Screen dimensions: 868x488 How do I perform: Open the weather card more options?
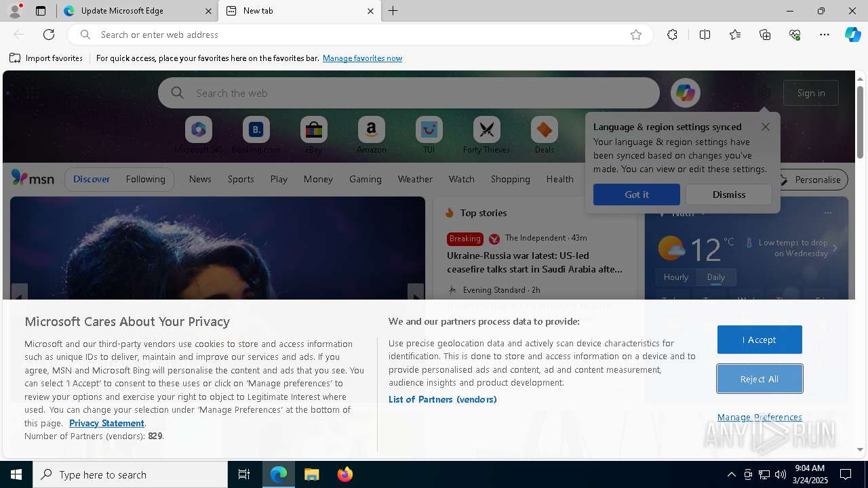coord(827,213)
